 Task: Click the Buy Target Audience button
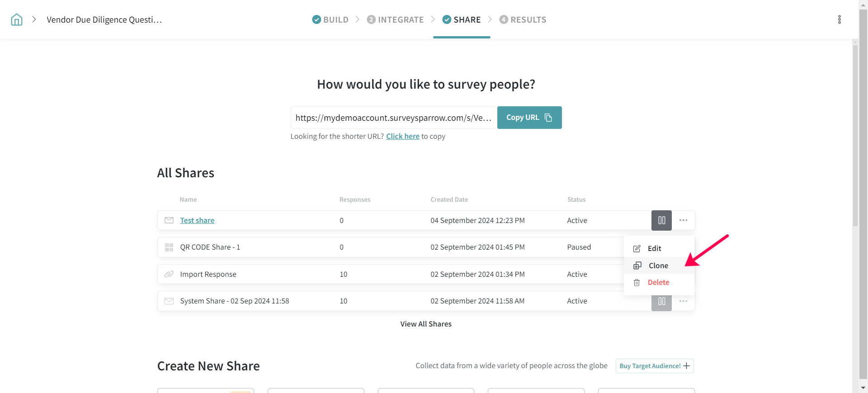pos(654,366)
